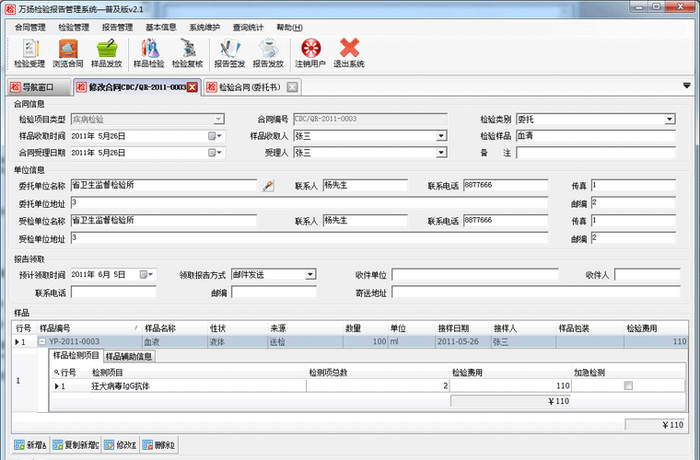Click the 报告签发 toolbar icon
This screenshot has height=460, width=700.
pos(229,53)
